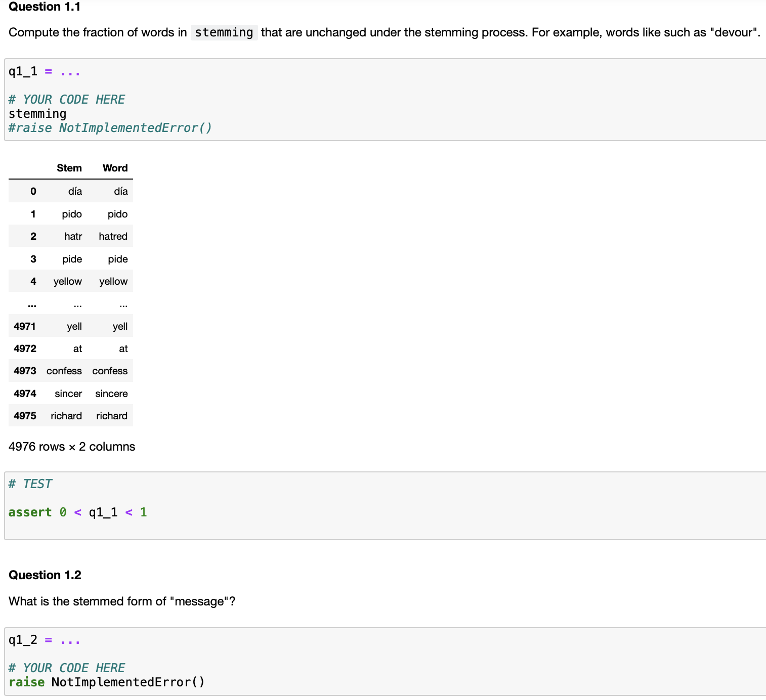The image size is (766, 700).
Task: Click the highlighted stemming inline code text
Action: 224,32
